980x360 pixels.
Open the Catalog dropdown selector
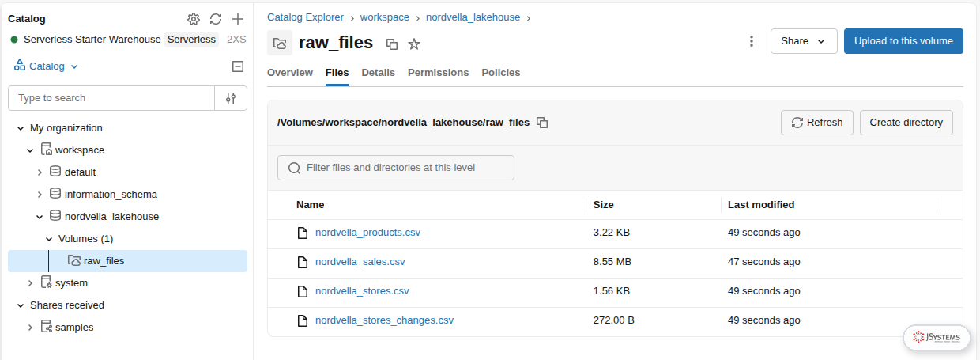pos(47,66)
